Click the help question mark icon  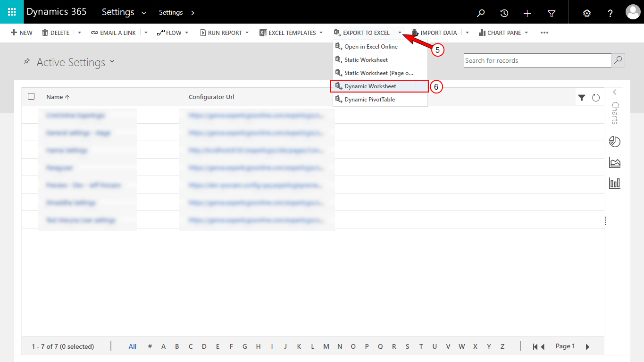pyautogui.click(x=611, y=13)
